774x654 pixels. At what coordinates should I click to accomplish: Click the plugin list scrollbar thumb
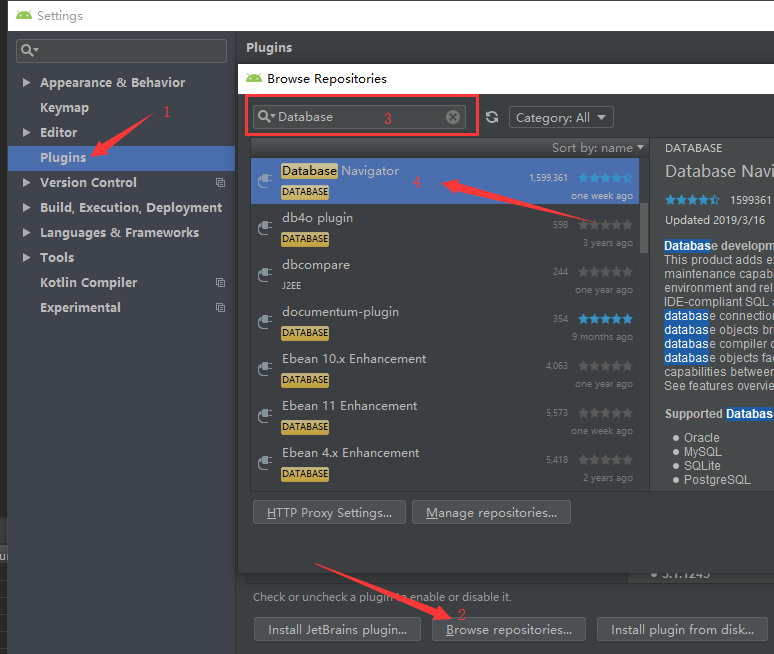644,228
